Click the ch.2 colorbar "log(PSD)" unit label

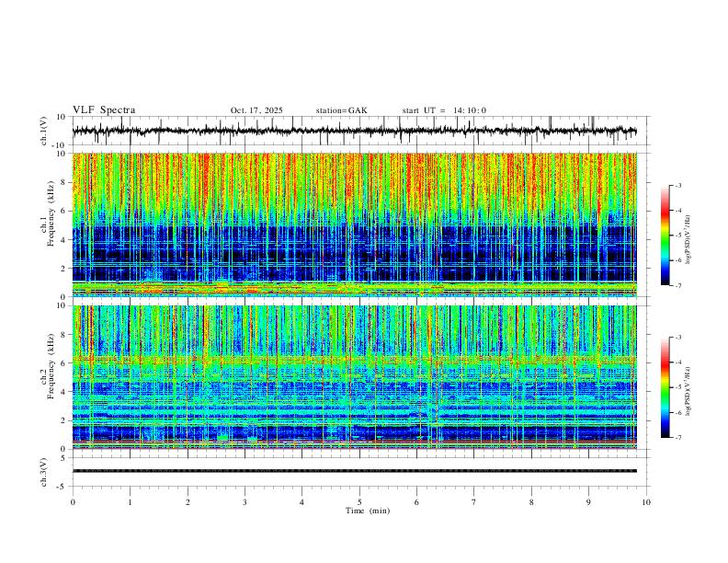click(688, 391)
